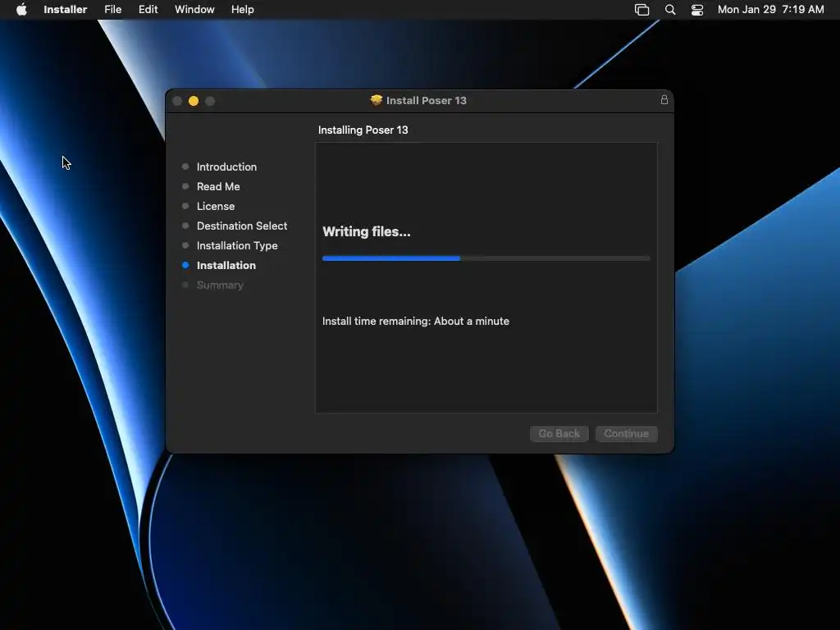This screenshot has width=840, height=630.
Task: Open Control Center icon in menu bar
Action: point(697,10)
